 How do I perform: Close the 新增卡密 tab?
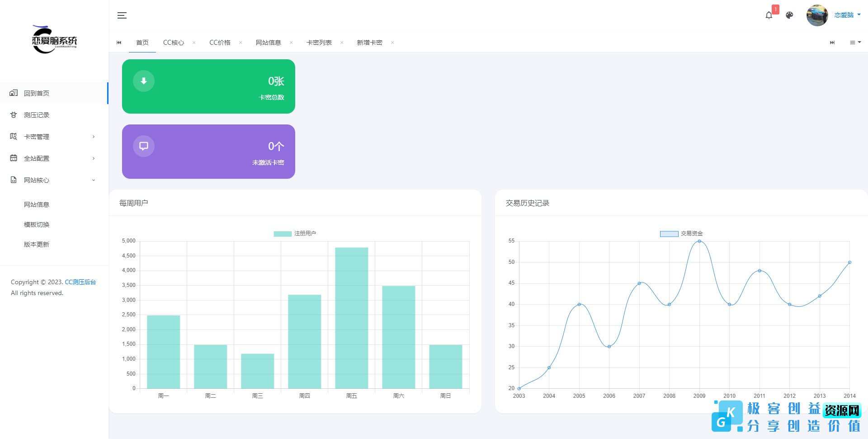click(x=392, y=43)
